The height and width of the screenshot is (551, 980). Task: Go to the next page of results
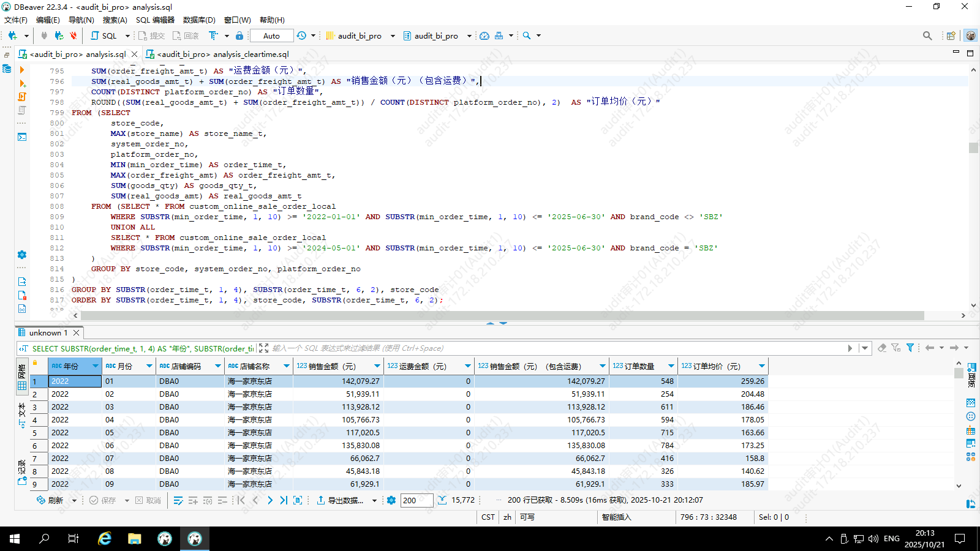click(270, 500)
